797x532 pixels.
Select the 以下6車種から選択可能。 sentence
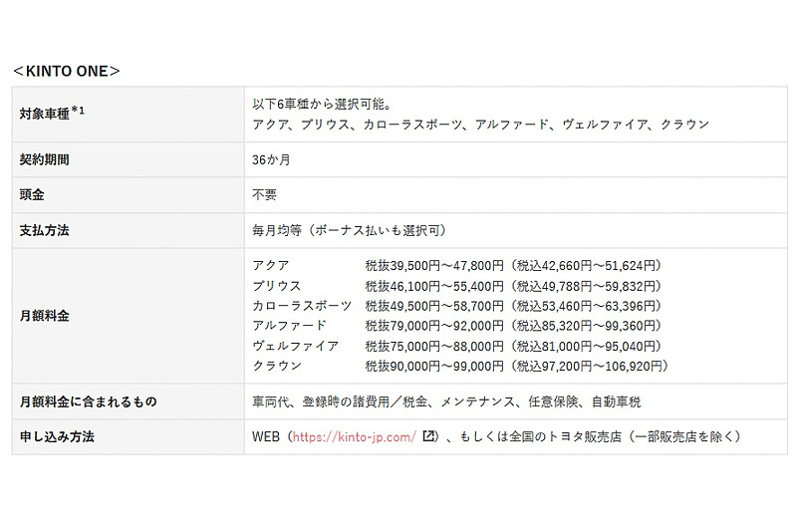[322, 105]
